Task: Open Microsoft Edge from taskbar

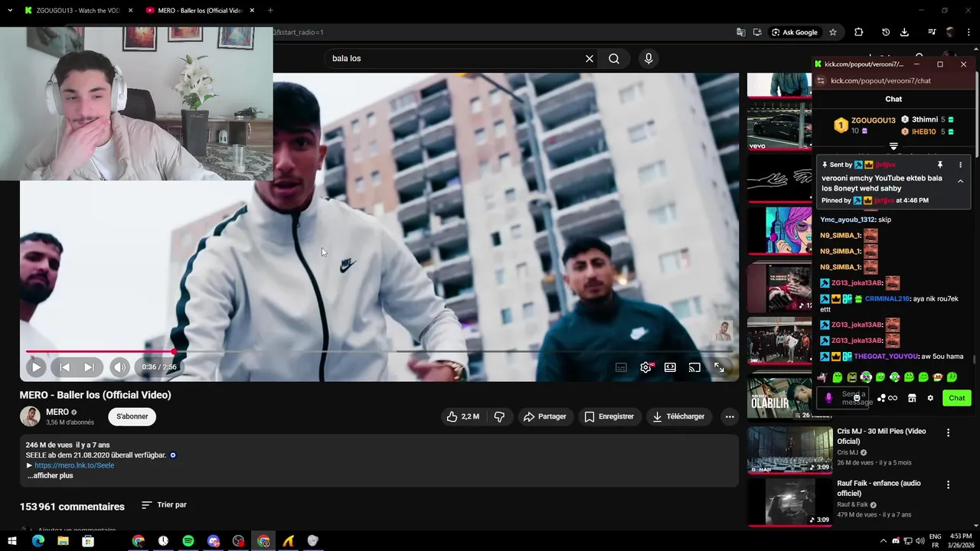Action: pyautogui.click(x=38, y=541)
